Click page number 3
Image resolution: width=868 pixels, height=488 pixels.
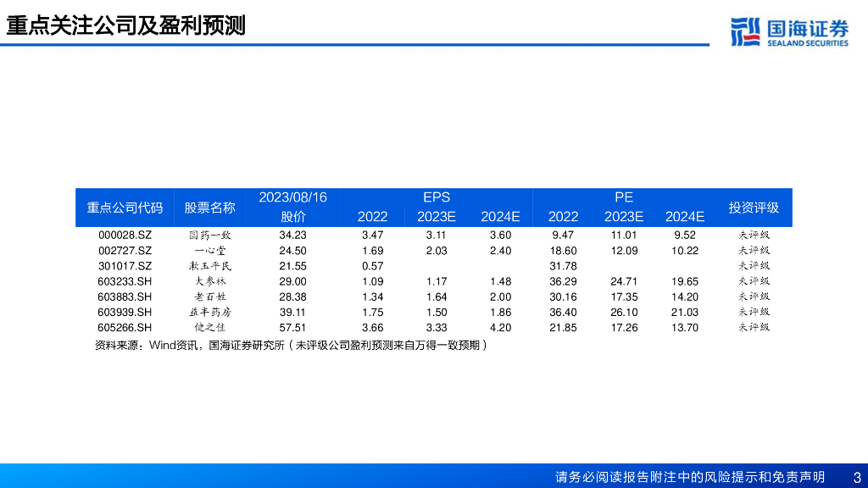tap(857, 478)
